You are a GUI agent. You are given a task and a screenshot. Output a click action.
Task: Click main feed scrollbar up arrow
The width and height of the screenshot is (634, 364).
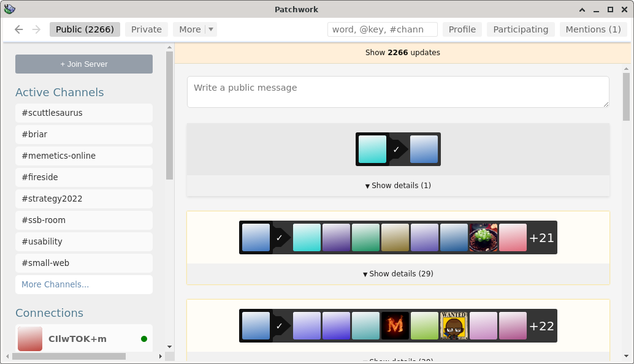tap(626, 69)
